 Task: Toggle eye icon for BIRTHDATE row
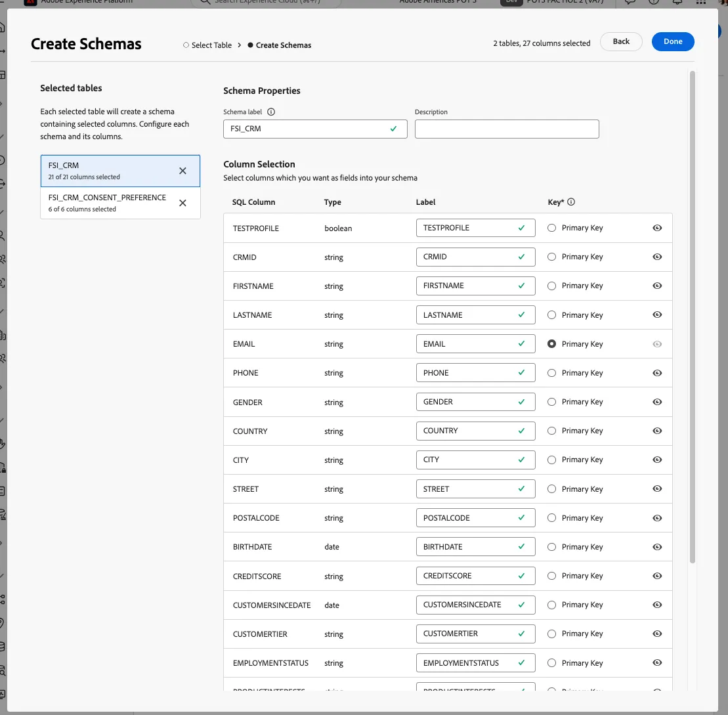[657, 547]
